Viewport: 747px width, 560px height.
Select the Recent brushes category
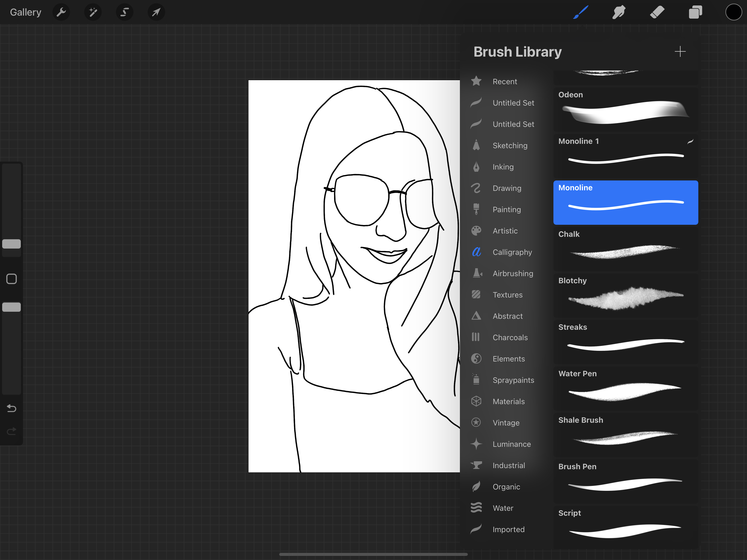[x=504, y=82]
